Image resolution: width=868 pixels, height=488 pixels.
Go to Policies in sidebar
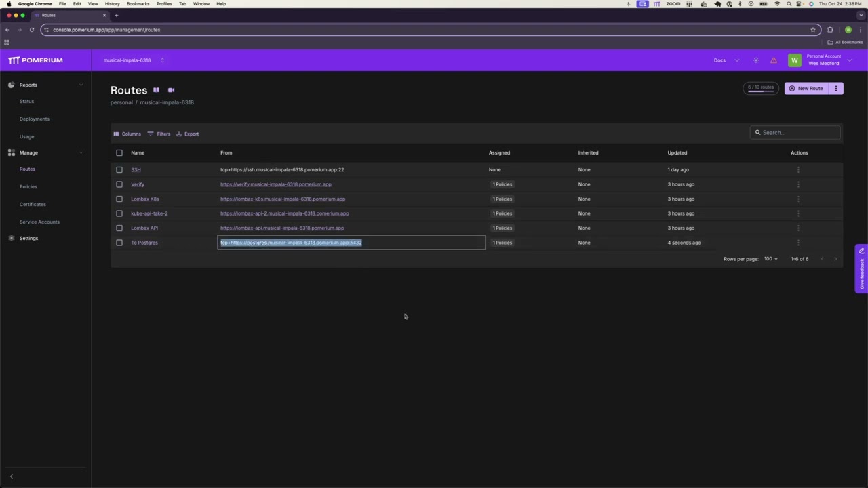click(28, 186)
